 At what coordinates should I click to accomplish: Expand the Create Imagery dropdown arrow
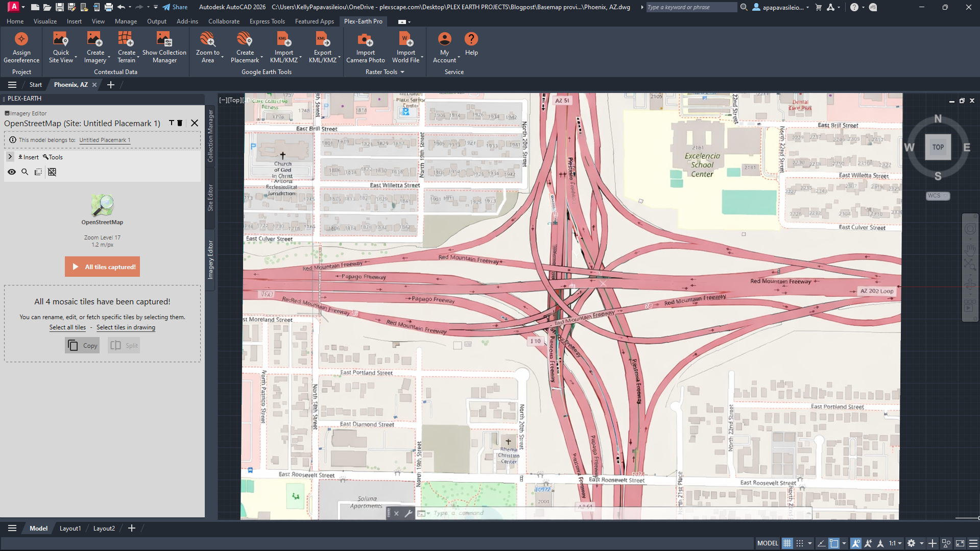click(x=109, y=57)
